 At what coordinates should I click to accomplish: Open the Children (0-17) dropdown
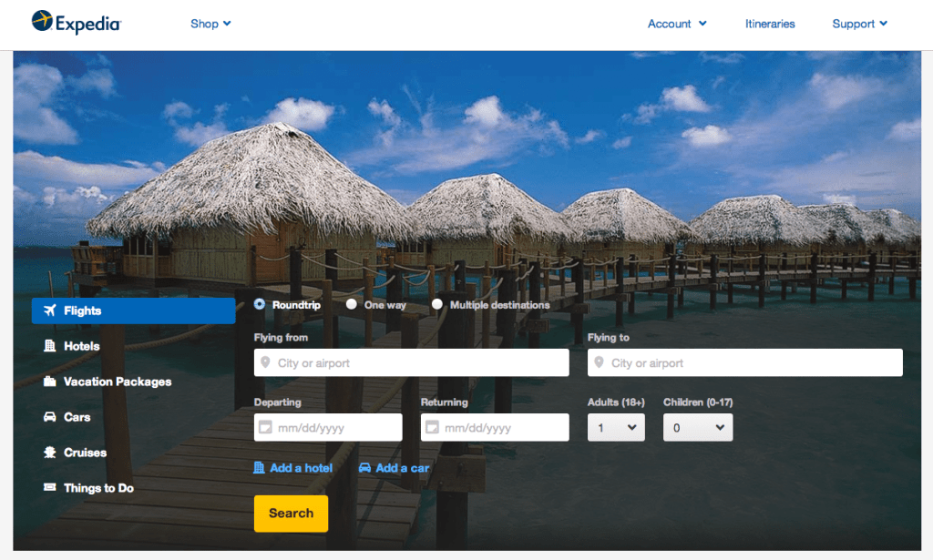[698, 427]
